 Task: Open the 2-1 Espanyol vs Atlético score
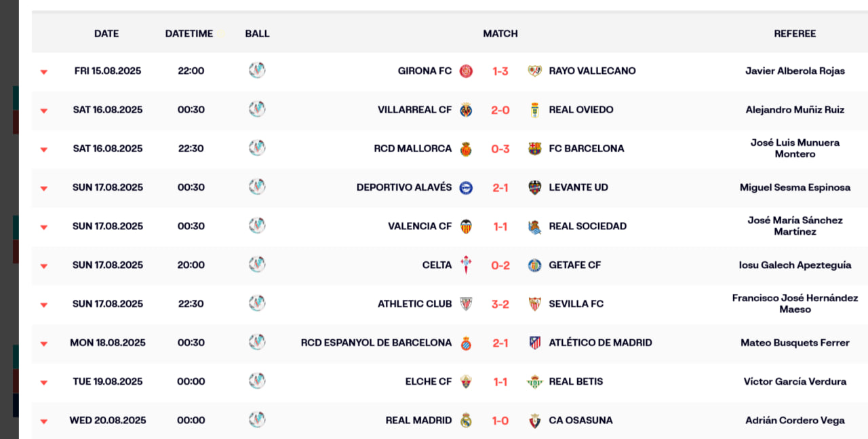tap(500, 343)
